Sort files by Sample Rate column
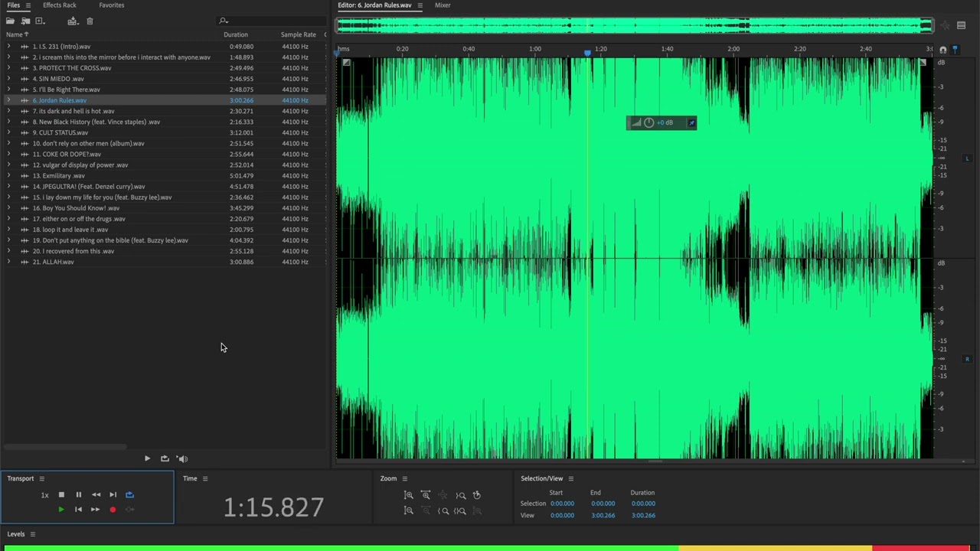Viewport: 980px width, 551px height. 299,34
